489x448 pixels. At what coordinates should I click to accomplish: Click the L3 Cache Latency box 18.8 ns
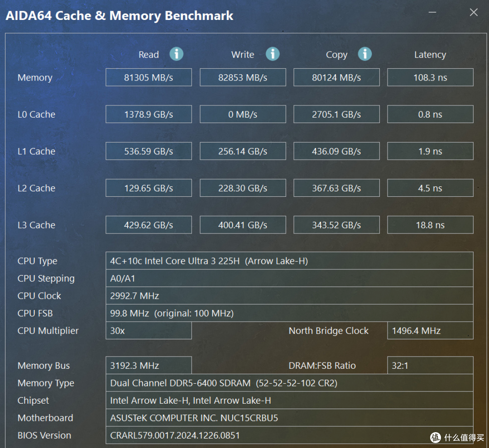[x=430, y=225]
